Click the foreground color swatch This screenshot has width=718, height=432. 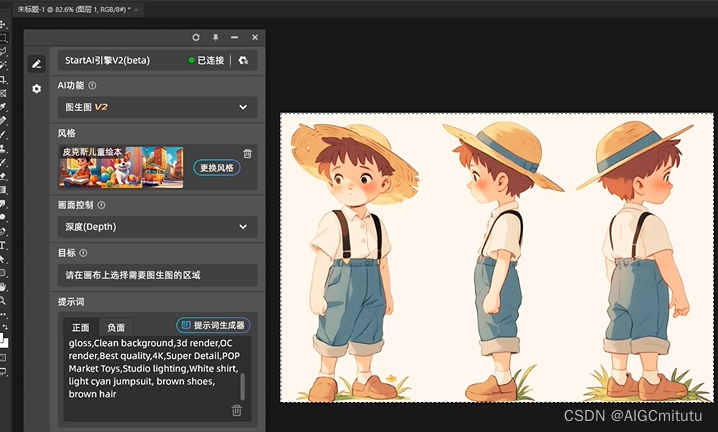coord(1,338)
